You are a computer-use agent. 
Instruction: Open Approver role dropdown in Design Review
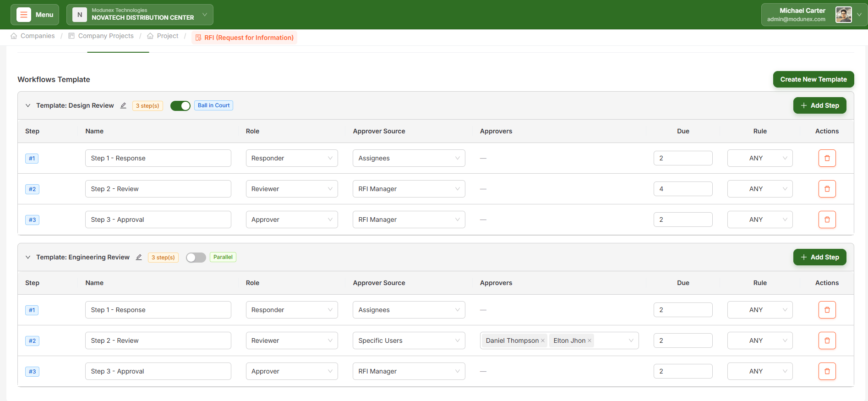(292, 220)
